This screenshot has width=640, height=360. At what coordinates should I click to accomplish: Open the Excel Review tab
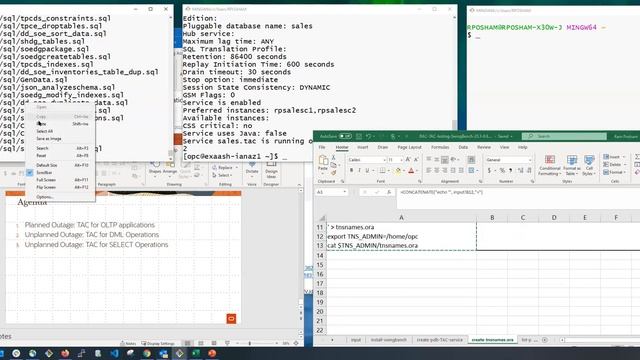point(484,147)
